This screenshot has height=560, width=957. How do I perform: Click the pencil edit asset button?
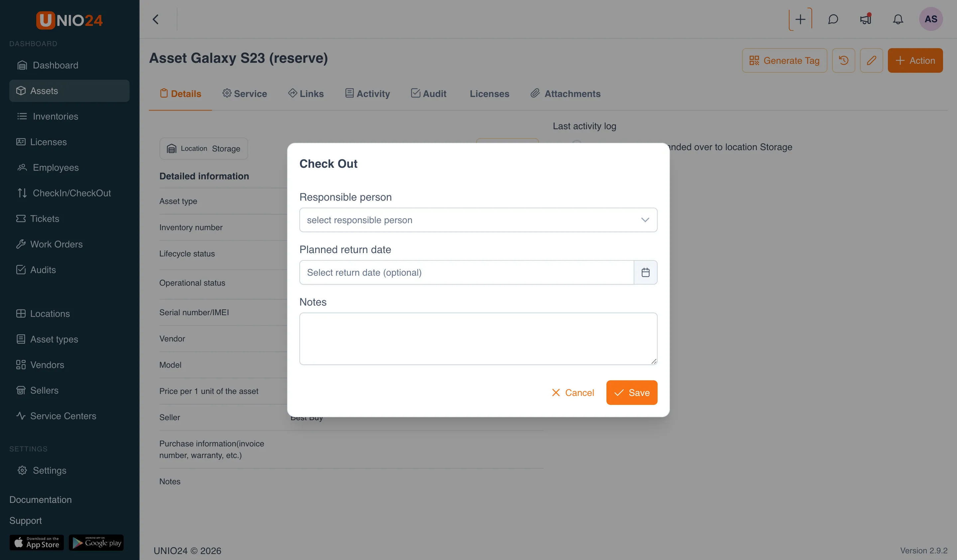coord(872,60)
